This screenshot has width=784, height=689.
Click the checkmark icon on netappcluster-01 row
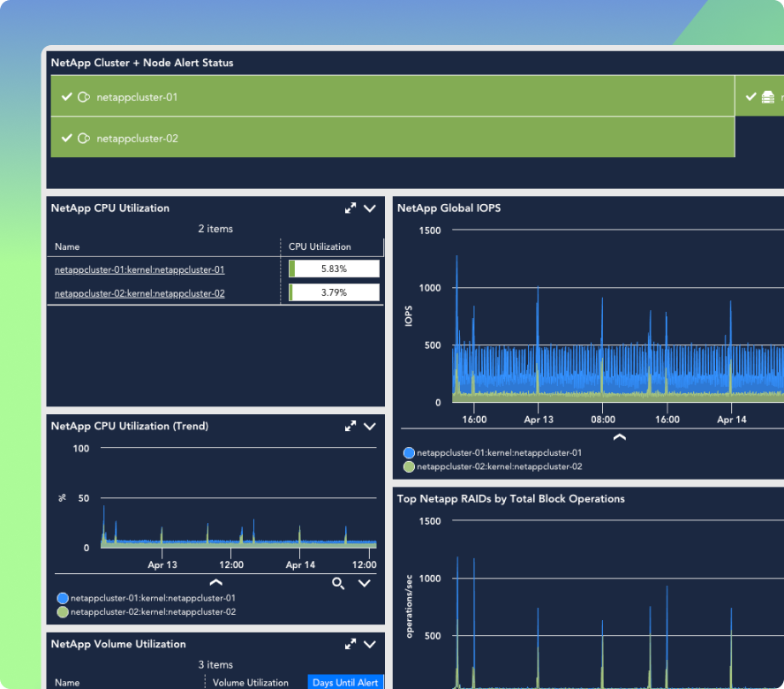point(66,96)
